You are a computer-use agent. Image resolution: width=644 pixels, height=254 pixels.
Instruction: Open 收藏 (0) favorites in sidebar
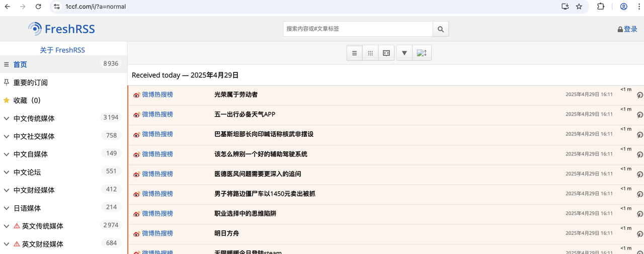(x=27, y=101)
